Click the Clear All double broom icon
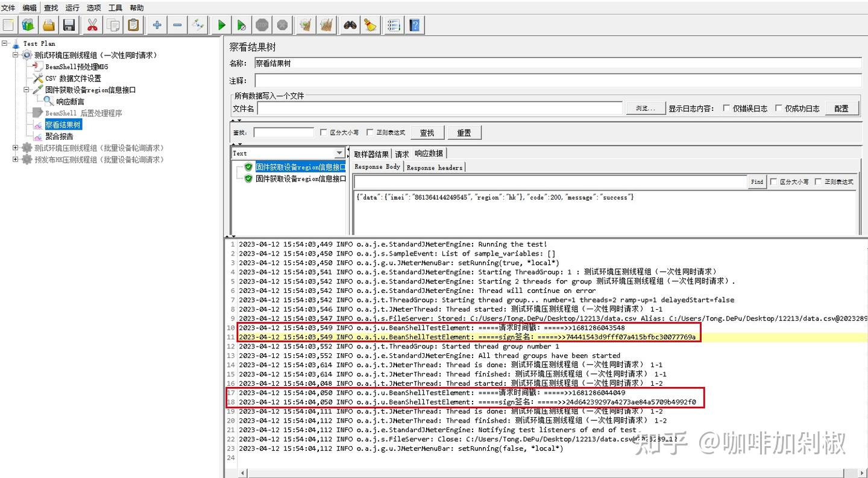The height and width of the screenshot is (478, 868). pos(327,25)
